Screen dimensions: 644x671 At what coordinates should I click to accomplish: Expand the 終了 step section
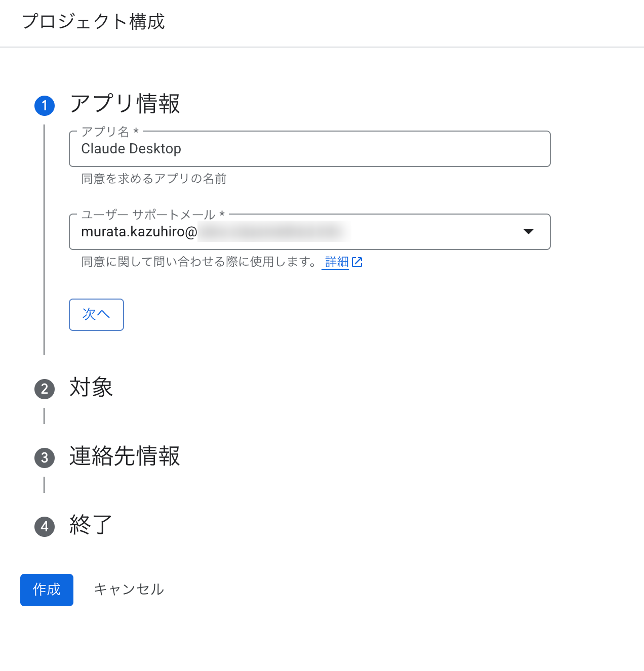point(89,526)
